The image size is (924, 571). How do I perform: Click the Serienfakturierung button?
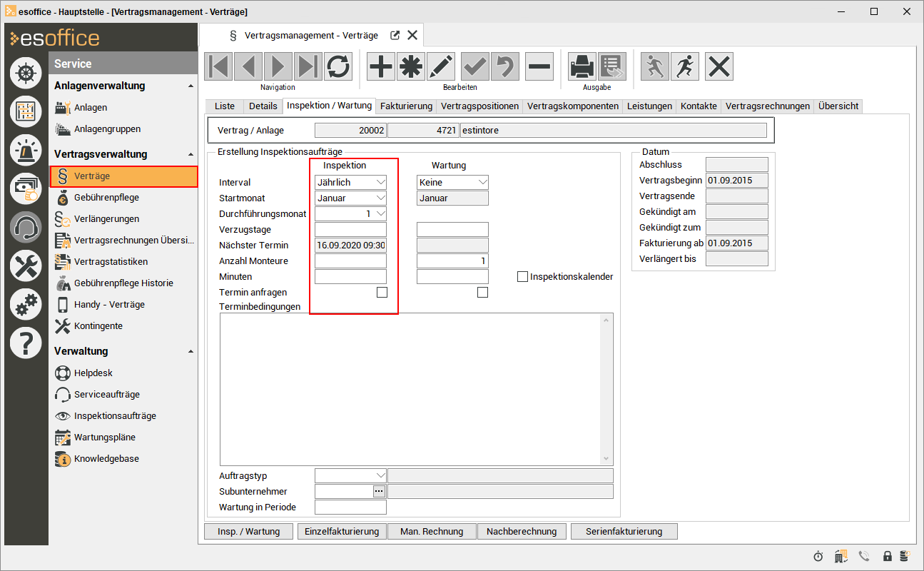coord(624,532)
